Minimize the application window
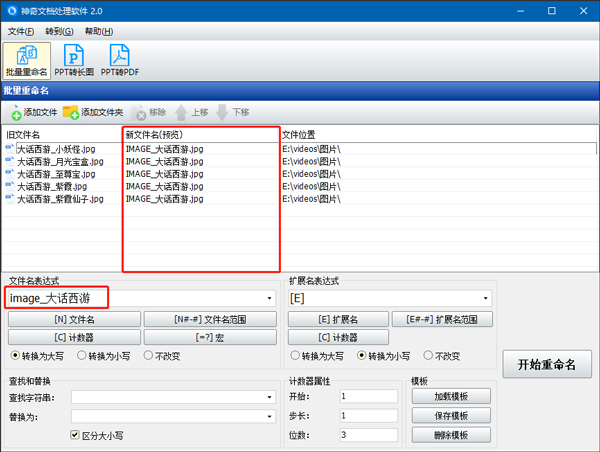This screenshot has height=452, width=600. click(520, 11)
